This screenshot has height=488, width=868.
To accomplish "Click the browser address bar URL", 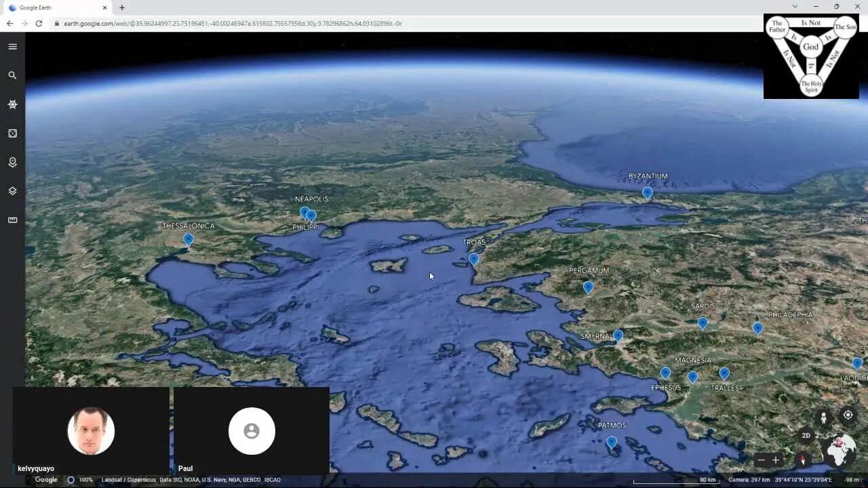I will coord(233,23).
